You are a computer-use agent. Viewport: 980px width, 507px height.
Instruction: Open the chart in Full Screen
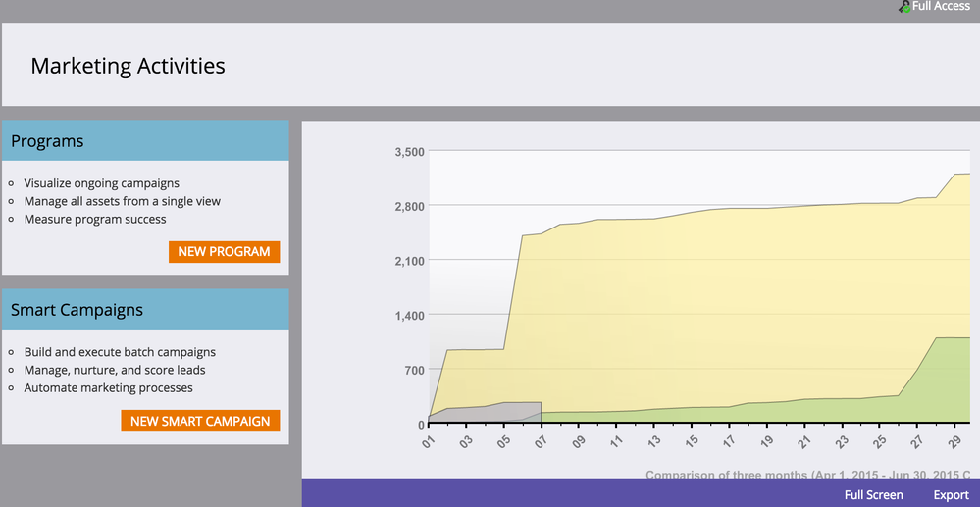pos(873,495)
